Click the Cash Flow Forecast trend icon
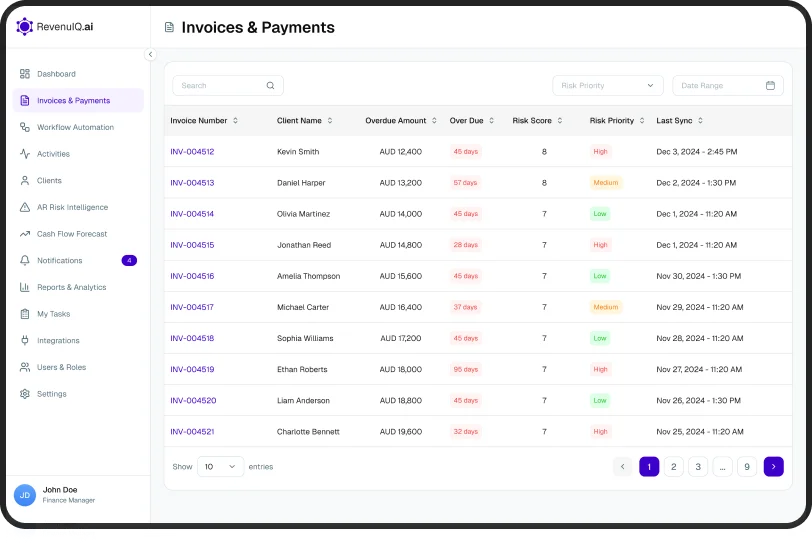Image resolution: width=812 pixels, height=543 pixels. tap(25, 234)
